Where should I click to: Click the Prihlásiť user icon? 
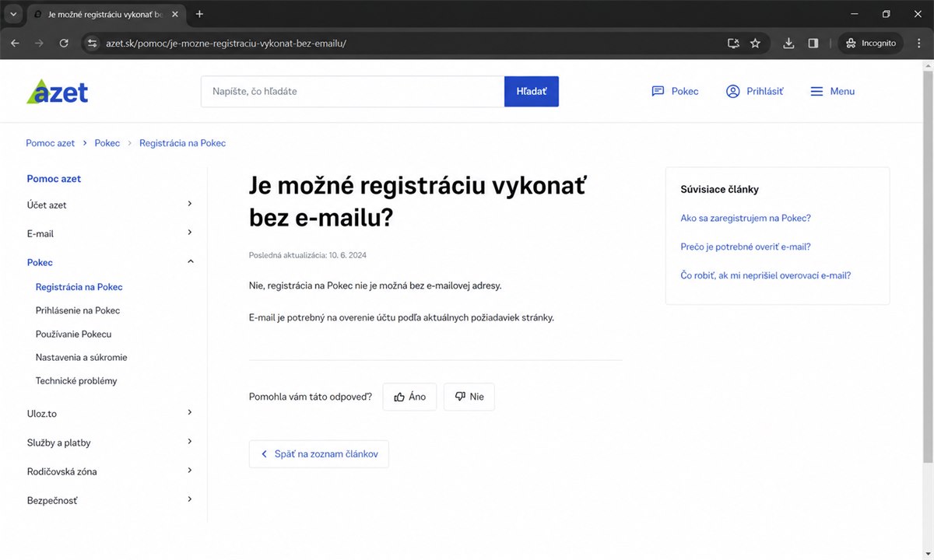pyautogui.click(x=732, y=91)
